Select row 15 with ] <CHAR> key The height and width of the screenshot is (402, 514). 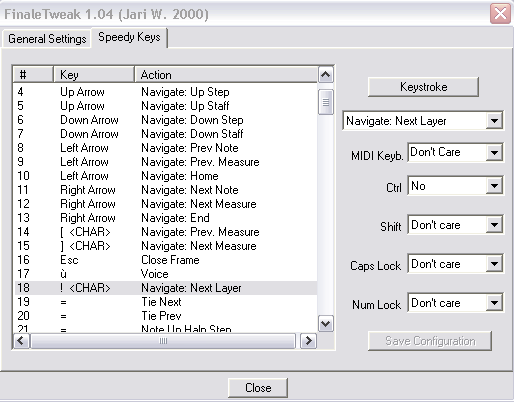165,246
